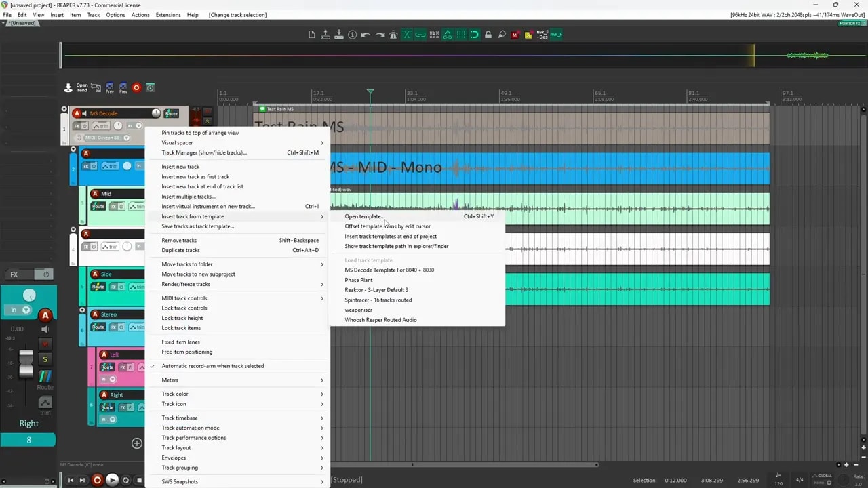Collapse MS Decode folder track arrow

(x=64, y=108)
